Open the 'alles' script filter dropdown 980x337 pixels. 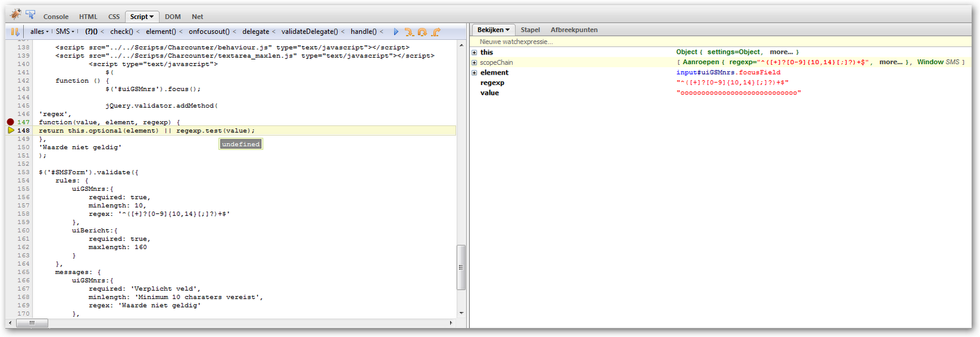tap(40, 32)
